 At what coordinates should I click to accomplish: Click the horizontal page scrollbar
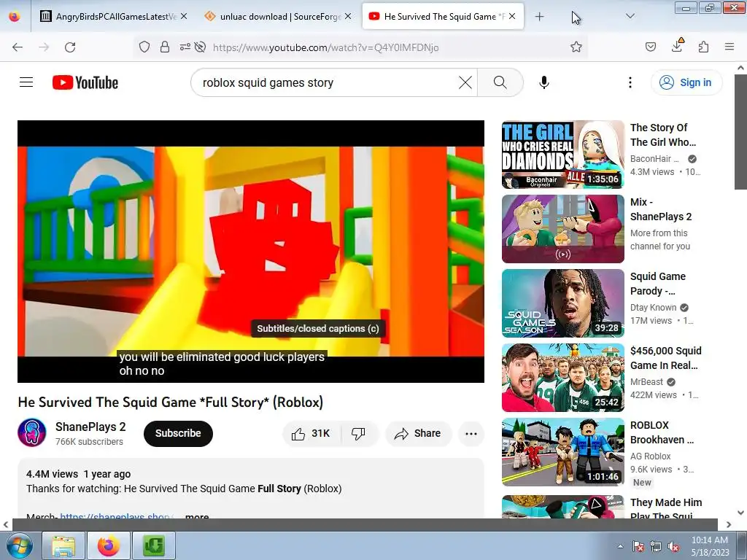pyautogui.click(x=365, y=524)
